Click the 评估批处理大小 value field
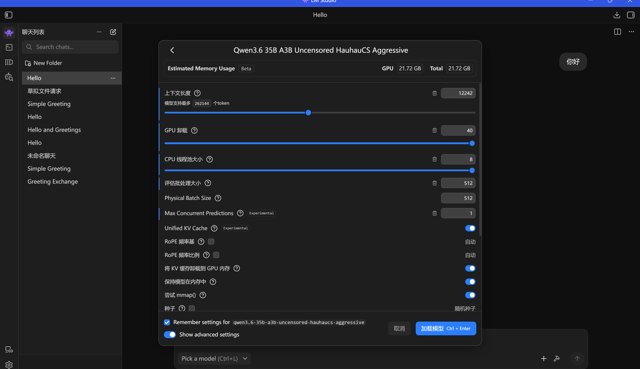640x369 pixels. (458, 183)
